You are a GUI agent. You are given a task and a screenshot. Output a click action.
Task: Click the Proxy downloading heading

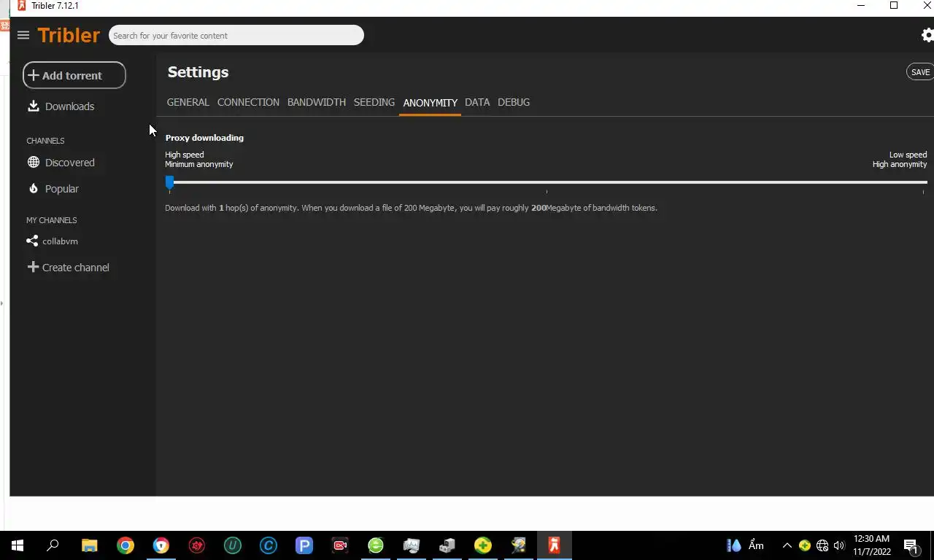pos(204,138)
